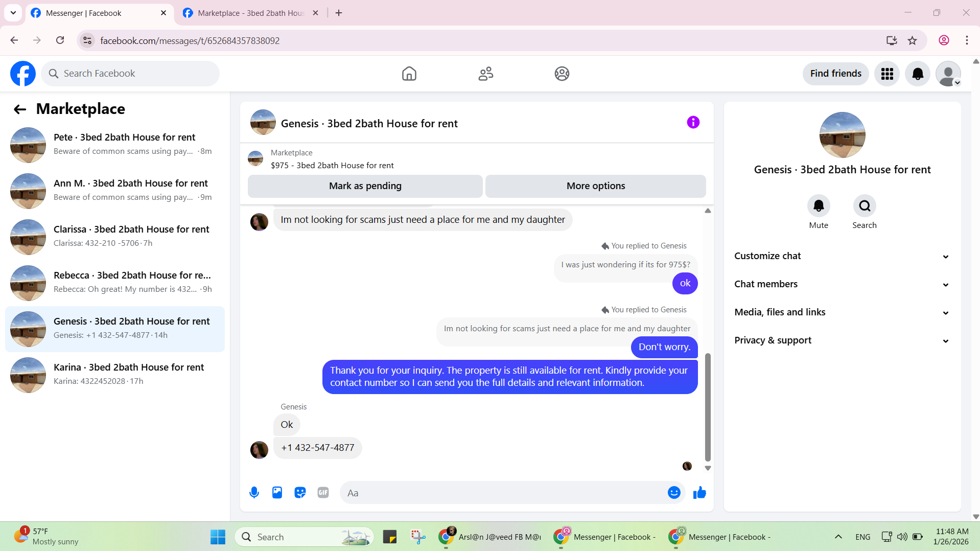Open conversation information purple icon

pyautogui.click(x=693, y=122)
